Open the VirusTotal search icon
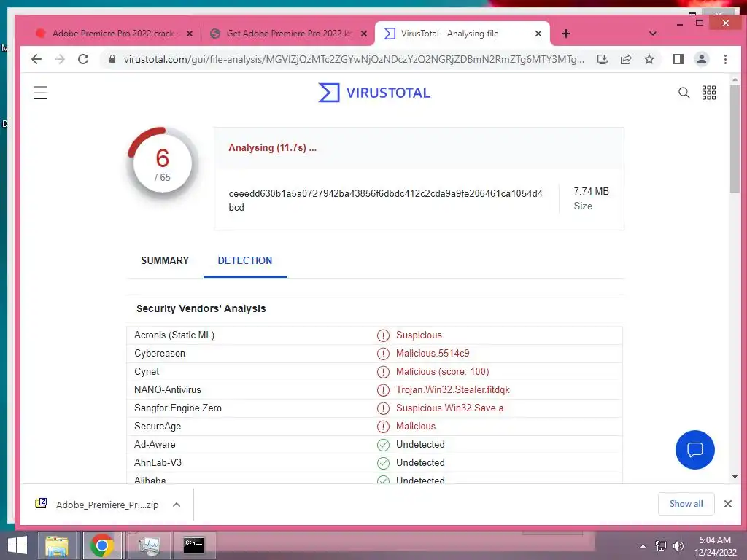The height and width of the screenshot is (560, 747). tap(684, 93)
